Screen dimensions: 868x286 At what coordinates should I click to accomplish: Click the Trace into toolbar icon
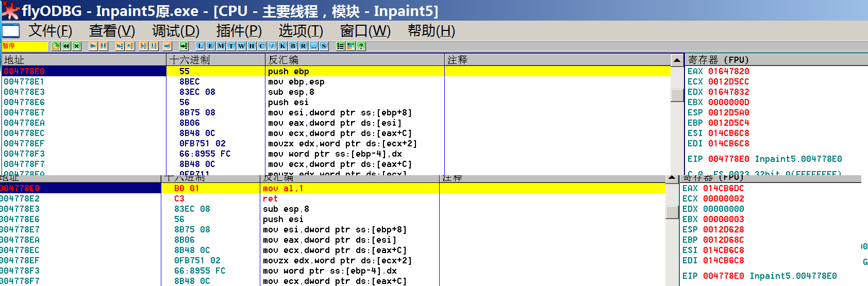[144, 46]
